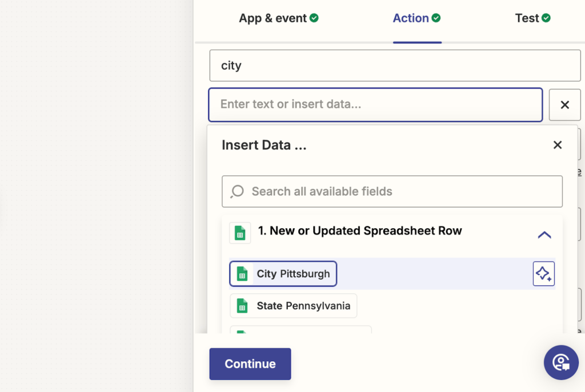Choose the State Pennsylvania data field
The width and height of the screenshot is (585, 392).
[x=303, y=306]
